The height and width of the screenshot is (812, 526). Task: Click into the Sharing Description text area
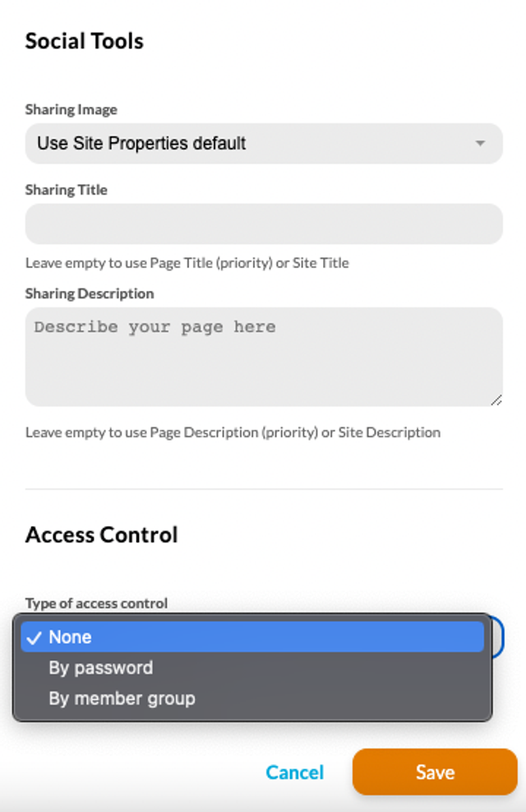coord(264,357)
